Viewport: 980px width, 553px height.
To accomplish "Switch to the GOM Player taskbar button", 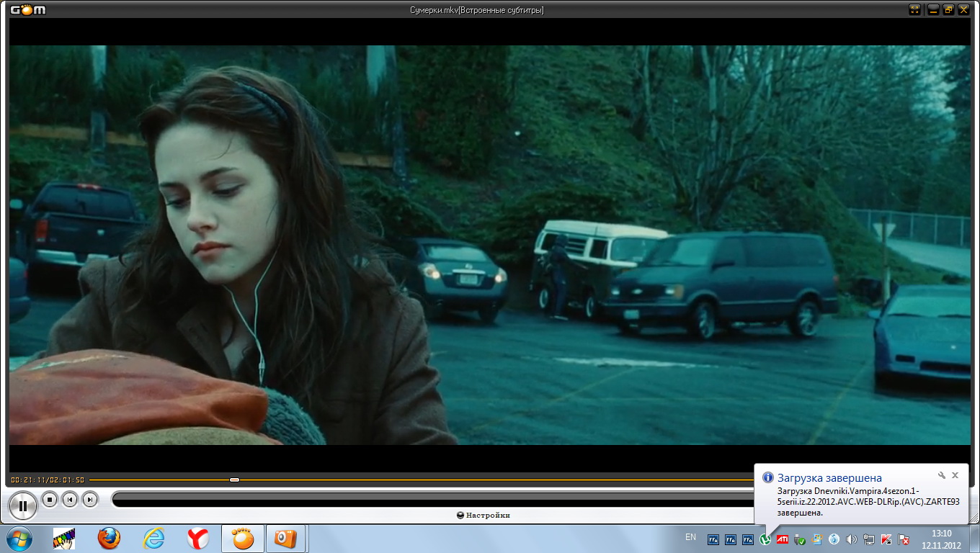I will (x=243, y=539).
